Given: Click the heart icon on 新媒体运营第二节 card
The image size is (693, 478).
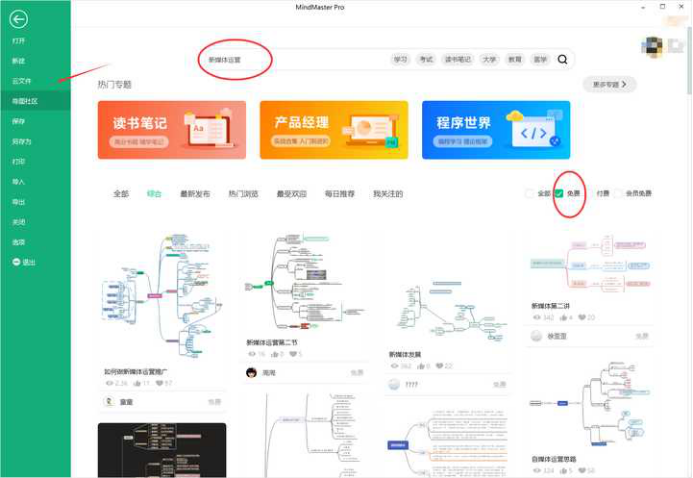Looking at the screenshot, I should [293, 354].
